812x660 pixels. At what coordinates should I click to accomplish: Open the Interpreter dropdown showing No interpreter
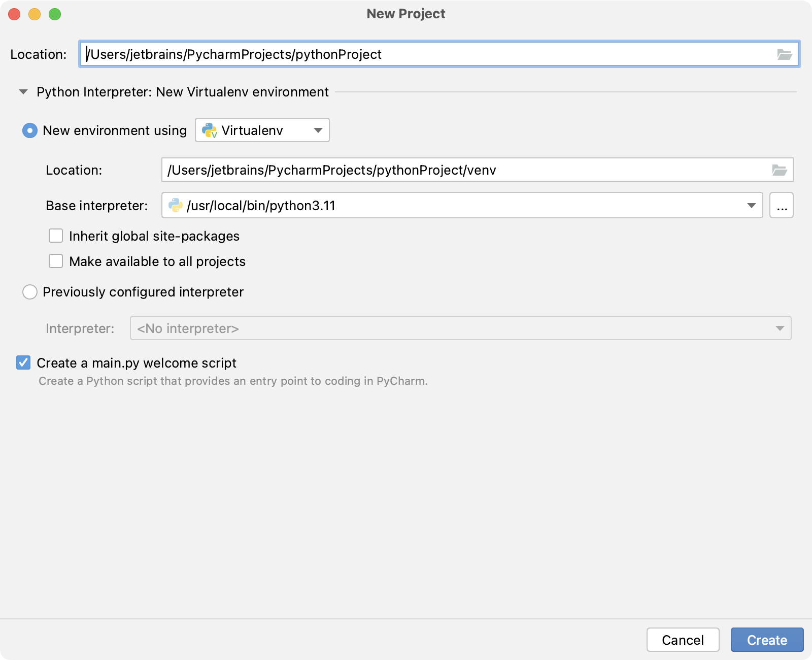(x=780, y=328)
